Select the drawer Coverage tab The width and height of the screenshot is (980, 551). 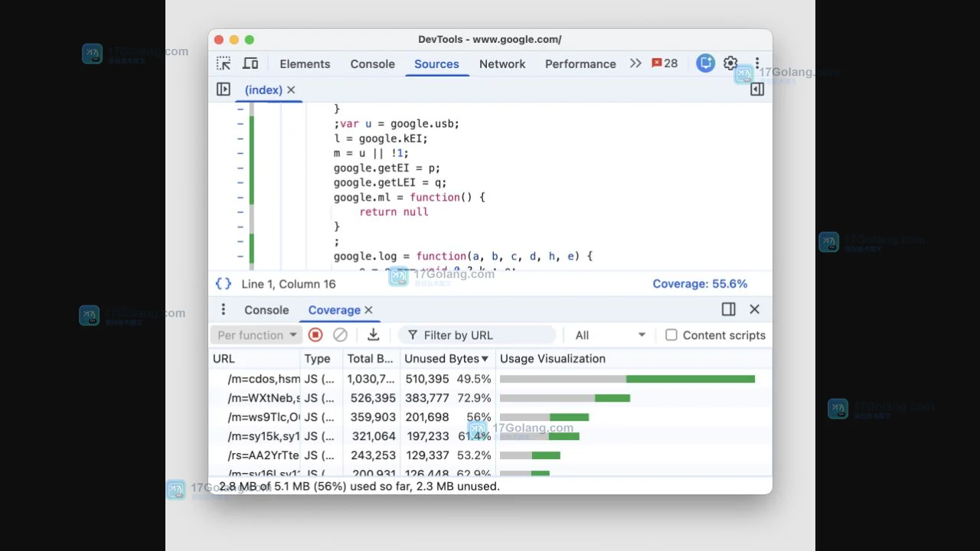pos(334,310)
